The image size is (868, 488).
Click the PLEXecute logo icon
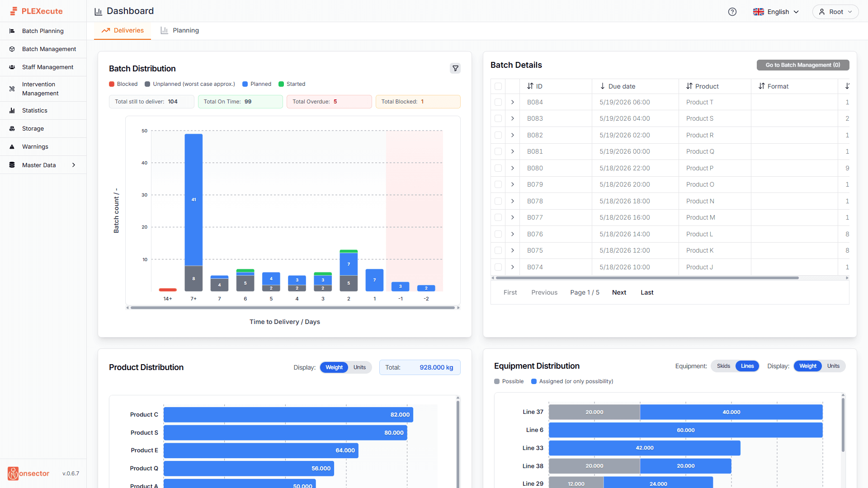[14, 11]
